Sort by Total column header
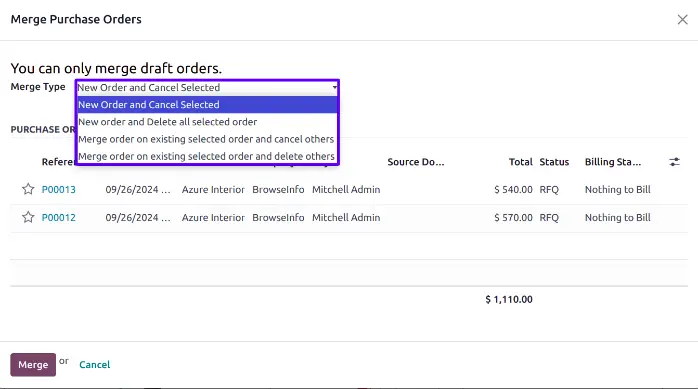 pyautogui.click(x=520, y=162)
